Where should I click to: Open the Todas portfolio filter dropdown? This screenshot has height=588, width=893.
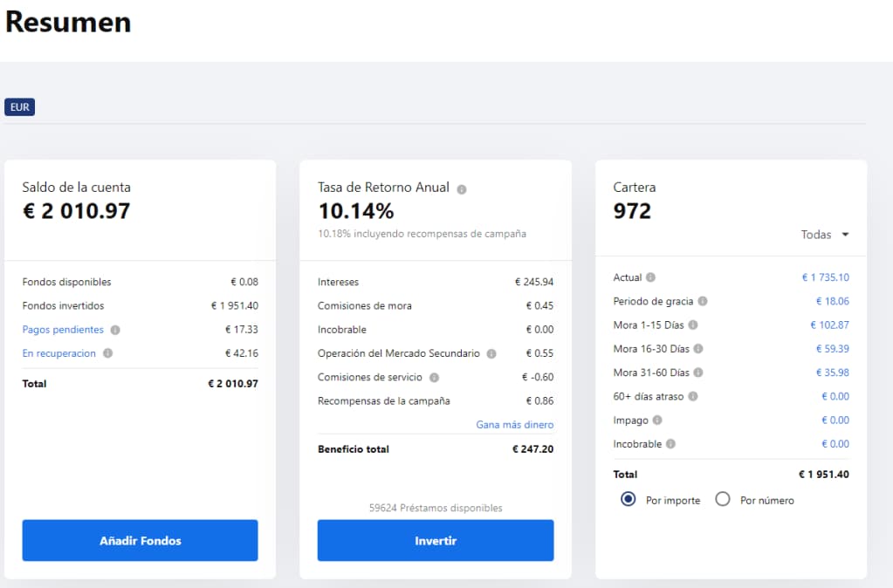(825, 235)
